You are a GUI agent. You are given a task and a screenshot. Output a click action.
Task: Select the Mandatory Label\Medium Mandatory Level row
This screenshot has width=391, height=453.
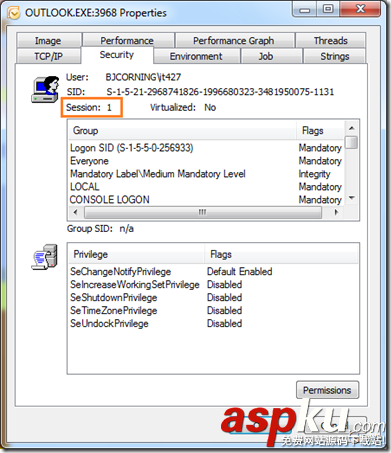point(206,174)
